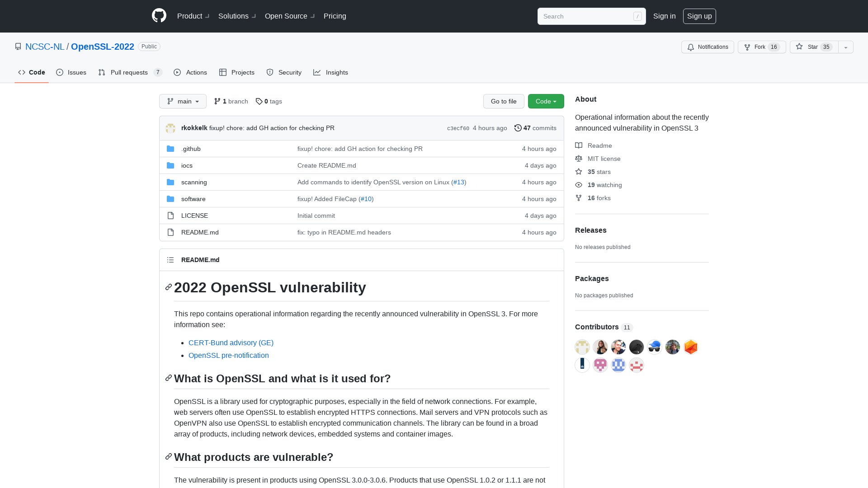
Task: Open the Product menu
Action: tap(192, 16)
